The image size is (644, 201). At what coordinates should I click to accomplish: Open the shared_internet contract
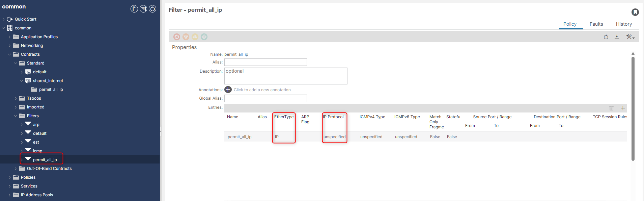pyautogui.click(x=48, y=81)
